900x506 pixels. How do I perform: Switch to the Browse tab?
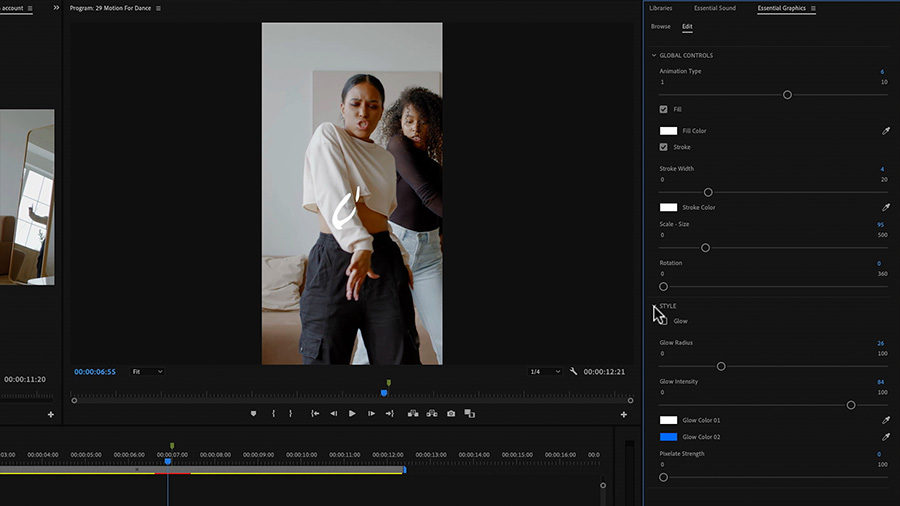pos(660,26)
